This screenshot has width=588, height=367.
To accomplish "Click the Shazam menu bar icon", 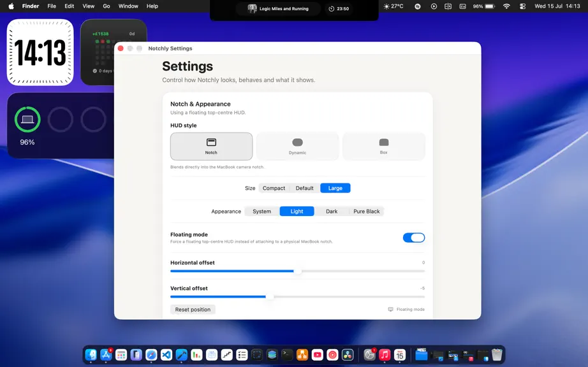I will coord(417,6).
